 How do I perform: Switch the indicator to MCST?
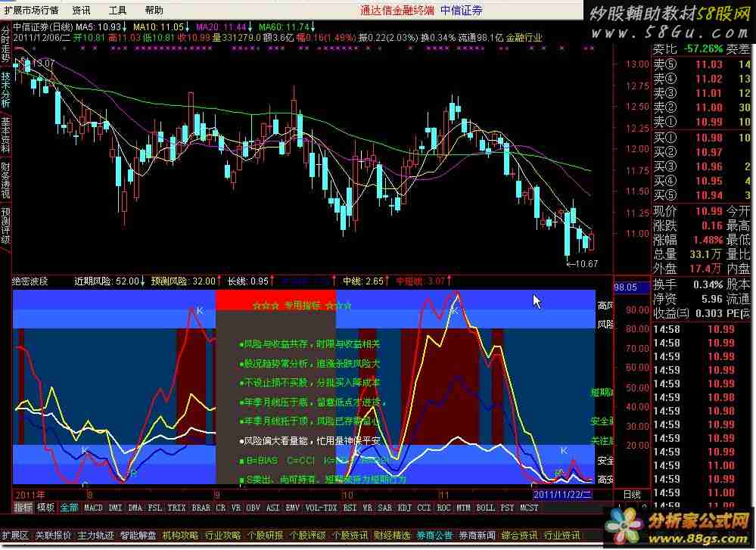click(x=530, y=508)
